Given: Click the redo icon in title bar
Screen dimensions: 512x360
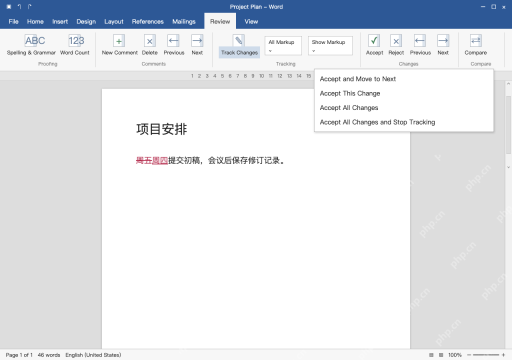Looking at the screenshot, I should point(30,7).
